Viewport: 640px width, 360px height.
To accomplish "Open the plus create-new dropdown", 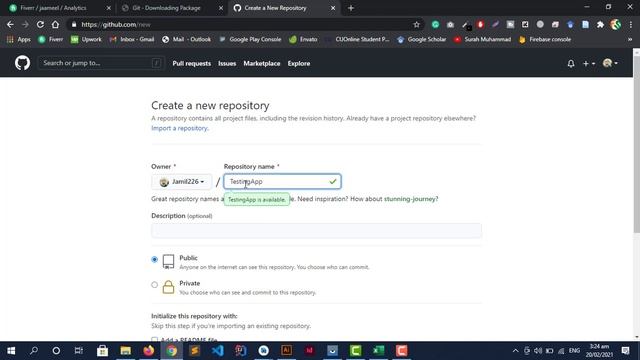I will click(589, 63).
